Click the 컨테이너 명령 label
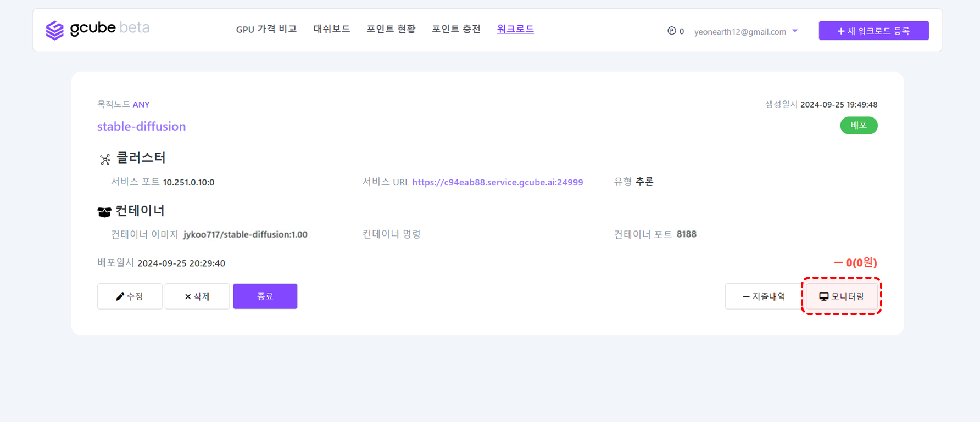 click(392, 234)
